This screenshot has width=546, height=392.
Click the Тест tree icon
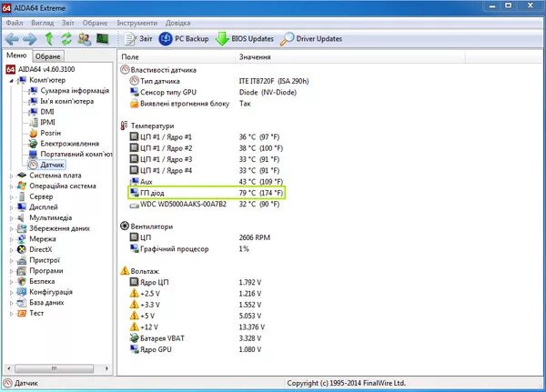coord(22,313)
